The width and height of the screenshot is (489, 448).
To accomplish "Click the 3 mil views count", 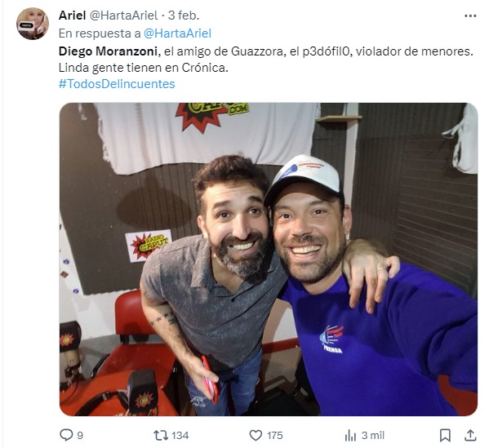I will point(373,435).
